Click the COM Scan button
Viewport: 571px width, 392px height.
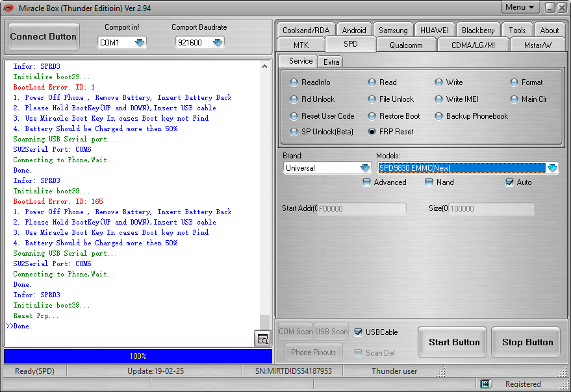[296, 331]
